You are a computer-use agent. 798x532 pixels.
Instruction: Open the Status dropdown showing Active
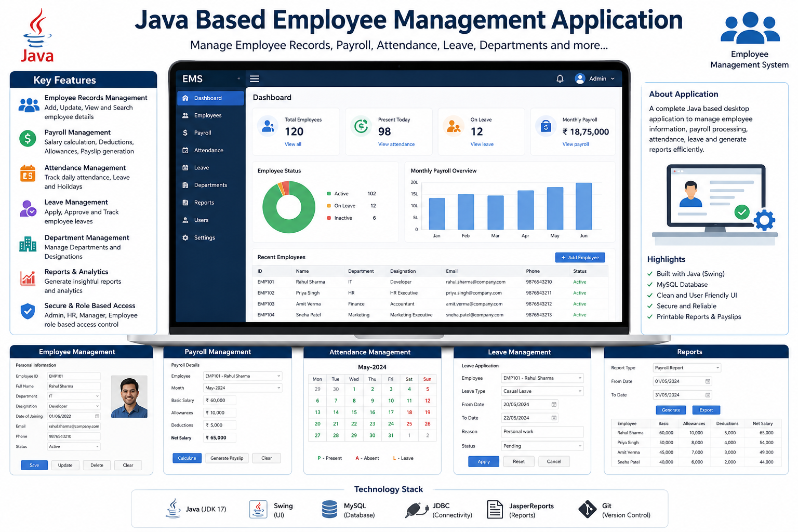[73, 447]
